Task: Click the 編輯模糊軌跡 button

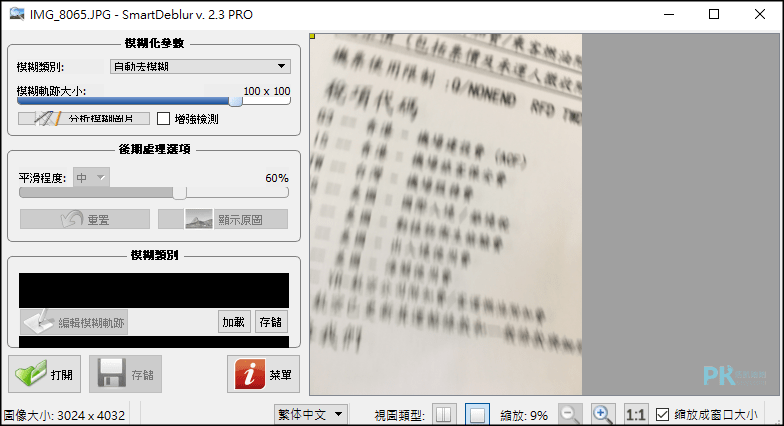Action: 74,322
